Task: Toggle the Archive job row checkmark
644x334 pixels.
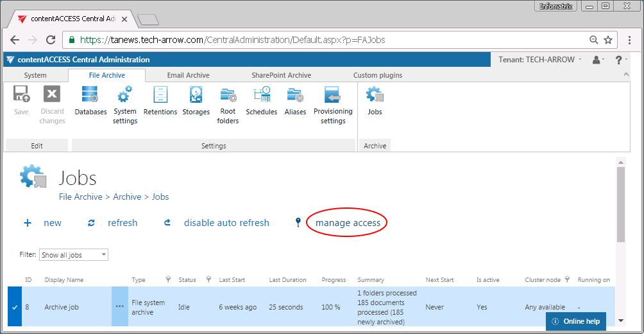Action: pyautogui.click(x=15, y=307)
